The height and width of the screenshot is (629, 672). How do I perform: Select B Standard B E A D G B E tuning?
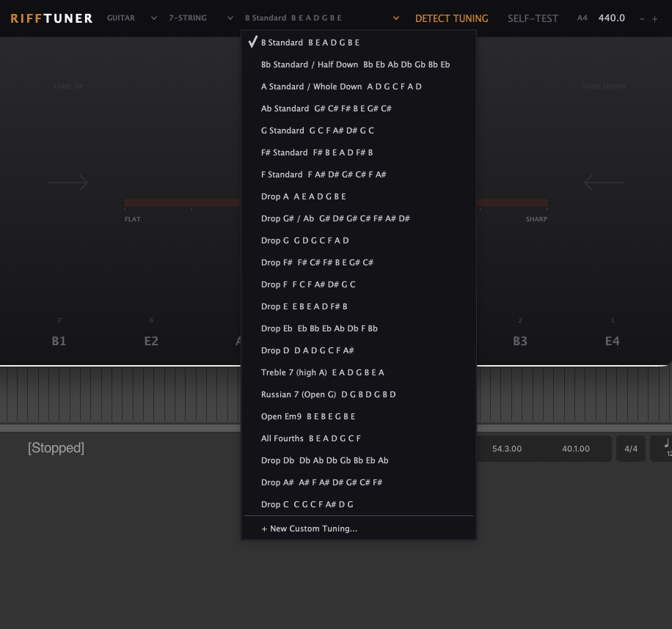[358, 43]
